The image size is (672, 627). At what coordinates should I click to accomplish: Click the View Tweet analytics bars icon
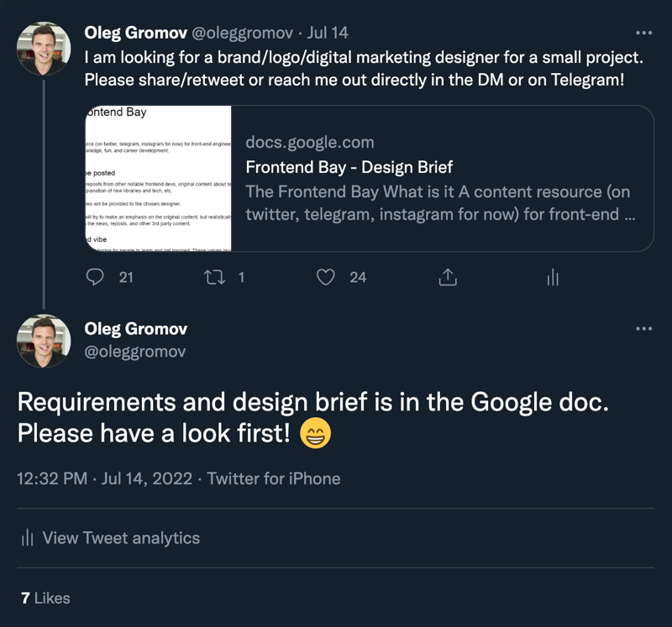[28, 537]
